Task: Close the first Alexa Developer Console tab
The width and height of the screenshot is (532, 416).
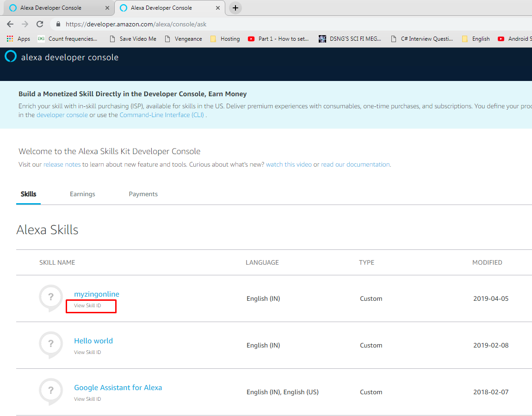Action: (107, 8)
